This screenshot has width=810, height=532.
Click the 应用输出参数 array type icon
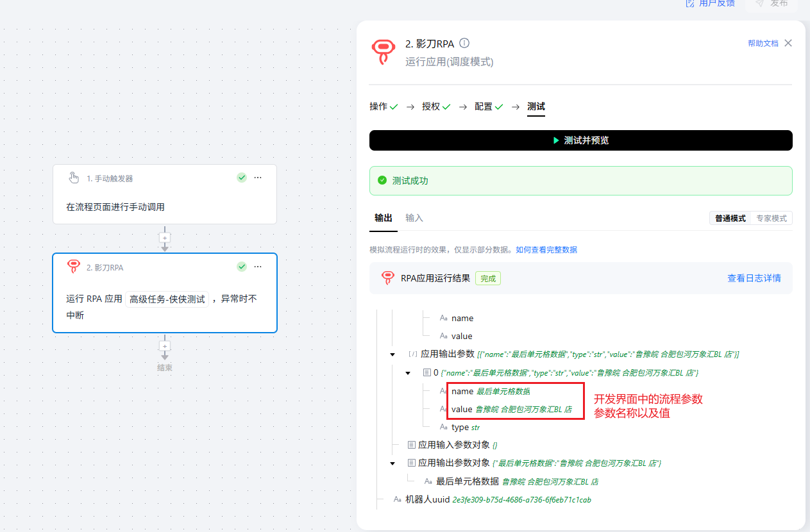(413, 354)
